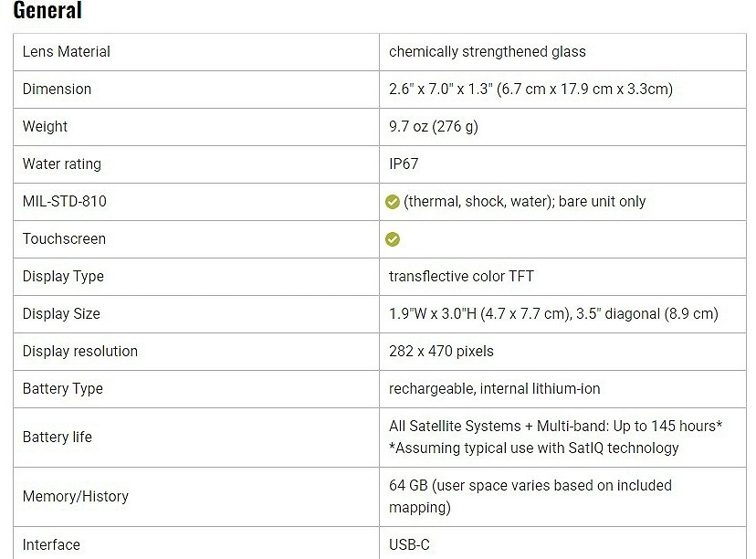Select the rechargeable, internal lithium-ion text
The image size is (756, 559).
point(495,389)
